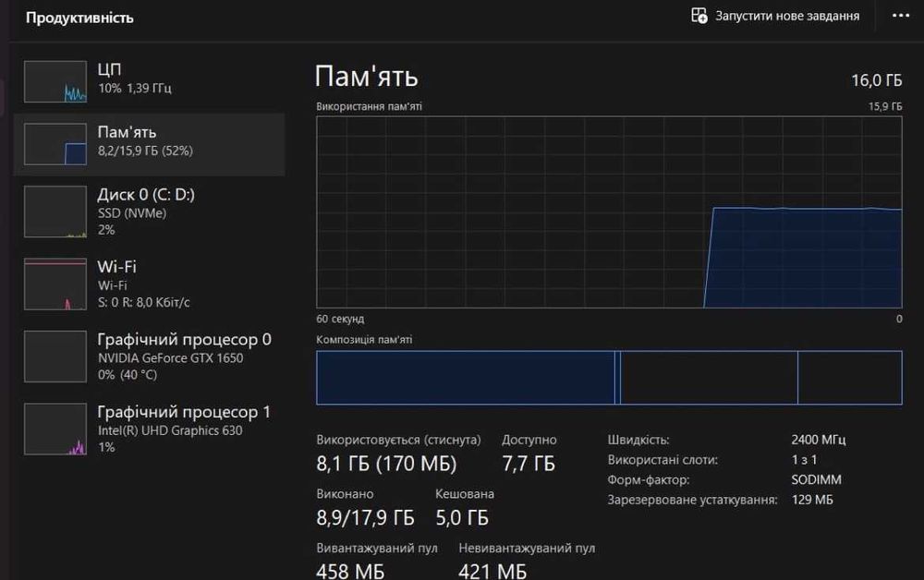
Task: Open Графічний процесор 1 section
Action: tap(149, 429)
